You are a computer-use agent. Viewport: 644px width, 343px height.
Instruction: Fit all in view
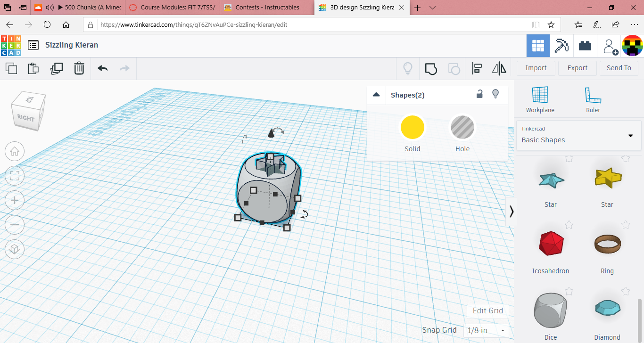click(x=15, y=176)
